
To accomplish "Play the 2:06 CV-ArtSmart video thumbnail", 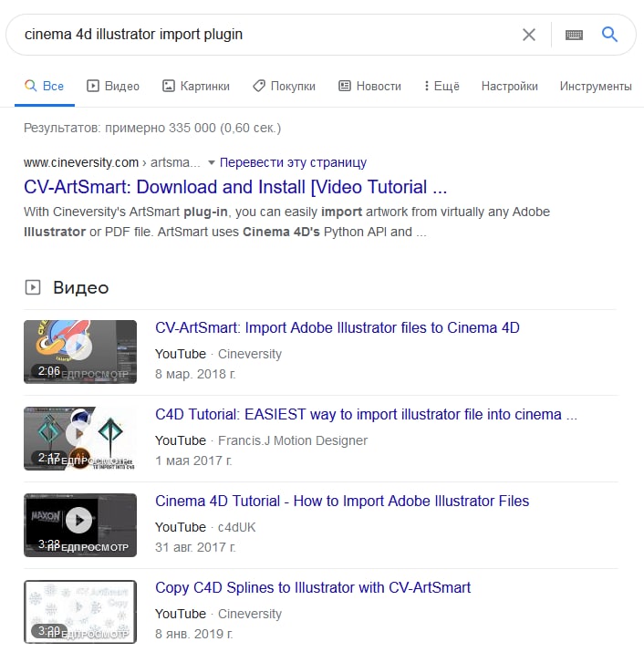I will (x=80, y=352).
